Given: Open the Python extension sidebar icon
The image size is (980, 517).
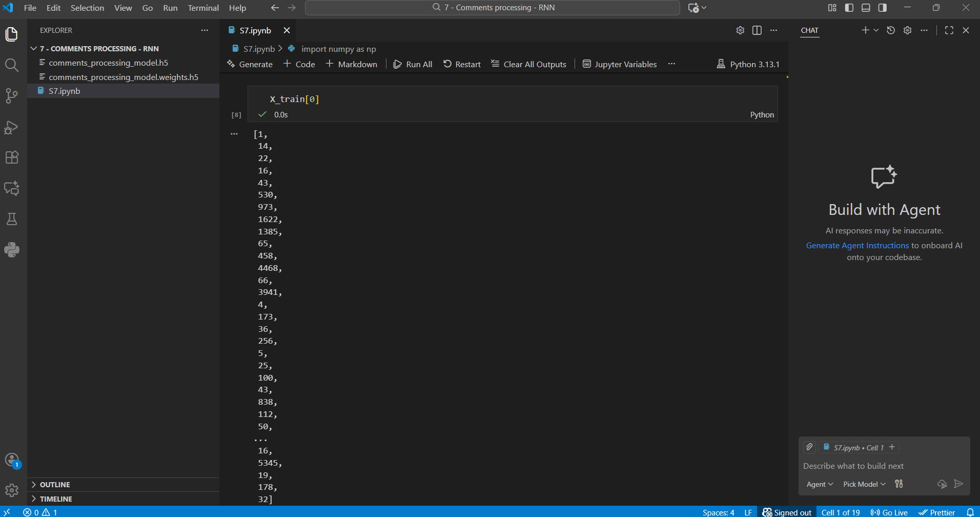Looking at the screenshot, I should pyautogui.click(x=11, y=250).
